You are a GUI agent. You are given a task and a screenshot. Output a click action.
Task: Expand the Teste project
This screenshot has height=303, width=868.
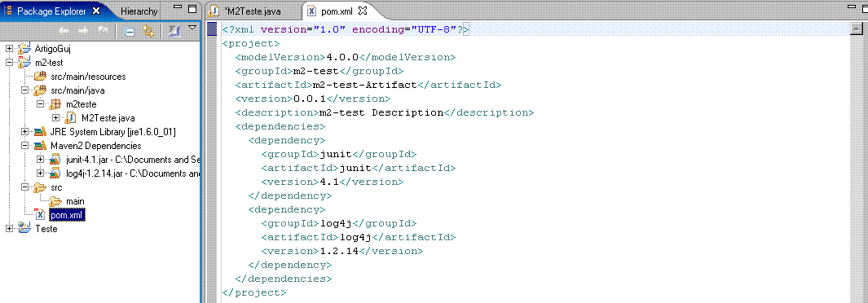[x=9, y=228]
